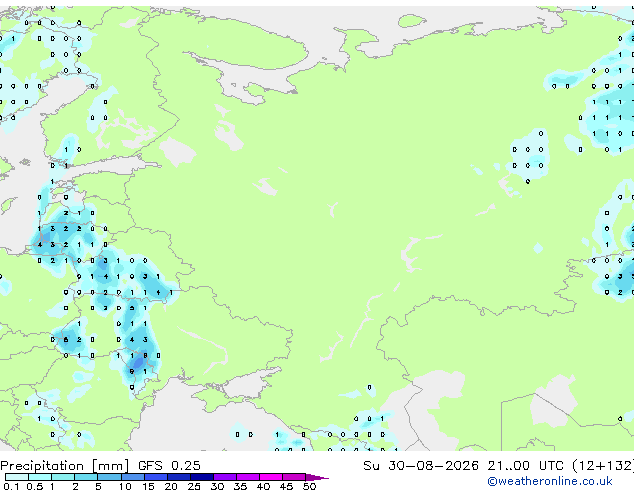Screen dimensions: 634x490
Task: Select the 30–35 mm purple legend swatch
Action: click(224, 477)
